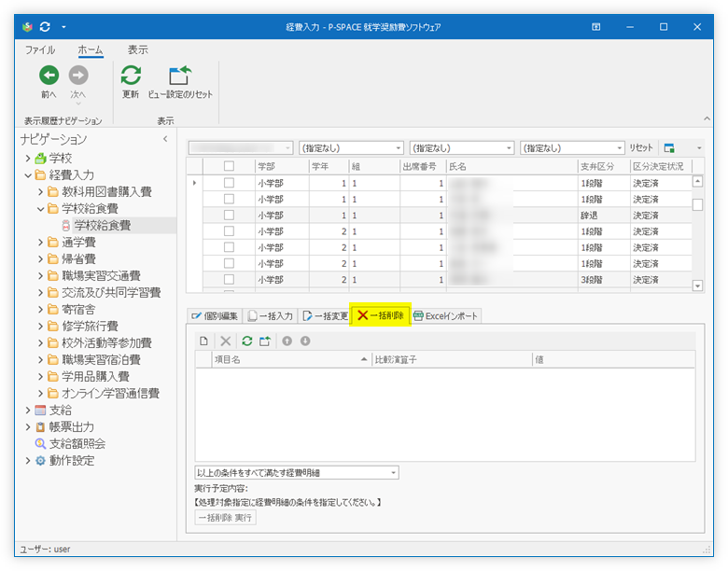Viewport: 728px width, 571px height.
Task: Sort by the 項目名 column header
Action: 291,359
